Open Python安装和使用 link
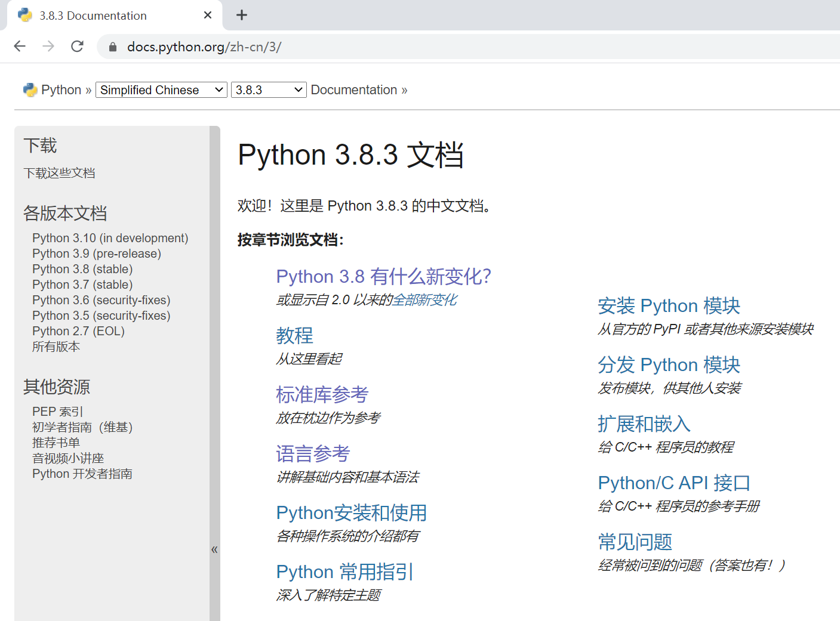This screenshot has height=621, width=840. coord(352,512)
